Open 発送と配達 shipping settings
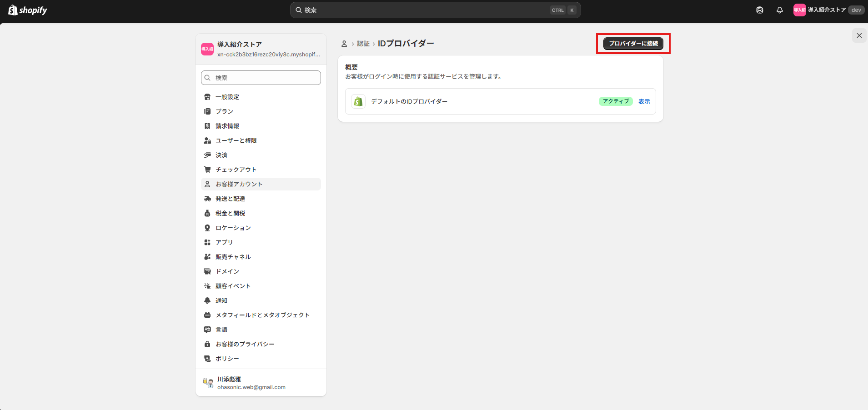The width and height of the screenshot is (868, 410). click(x=230, y=199)
